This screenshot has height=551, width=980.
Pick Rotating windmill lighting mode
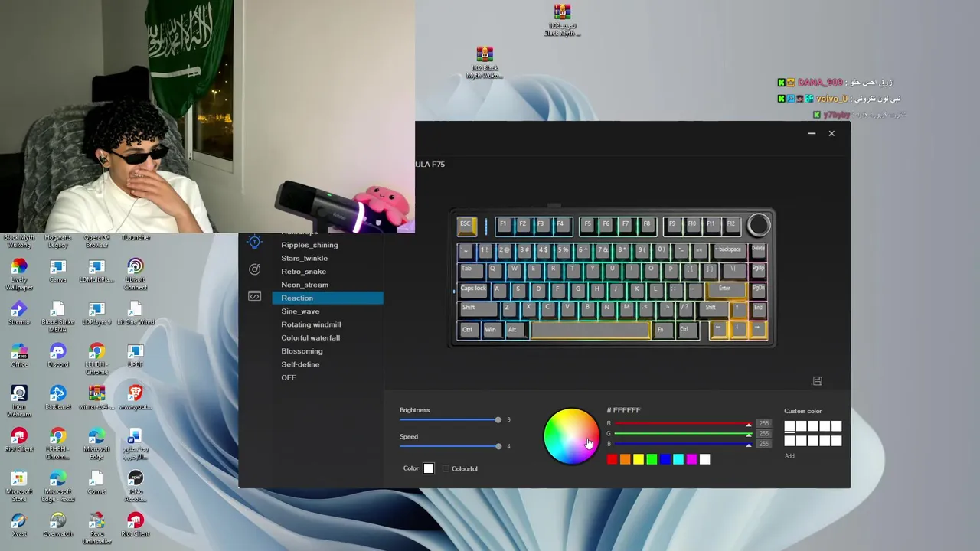[327, 324]
